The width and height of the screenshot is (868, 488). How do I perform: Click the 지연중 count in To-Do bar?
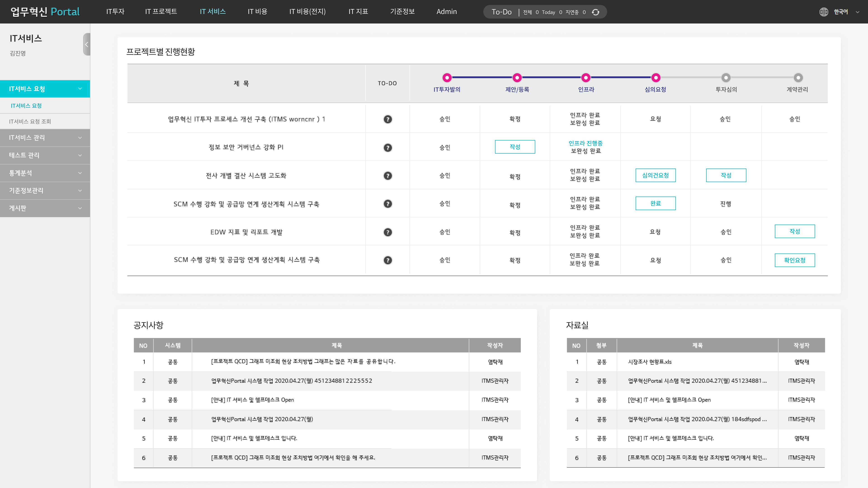pos(584,12)
